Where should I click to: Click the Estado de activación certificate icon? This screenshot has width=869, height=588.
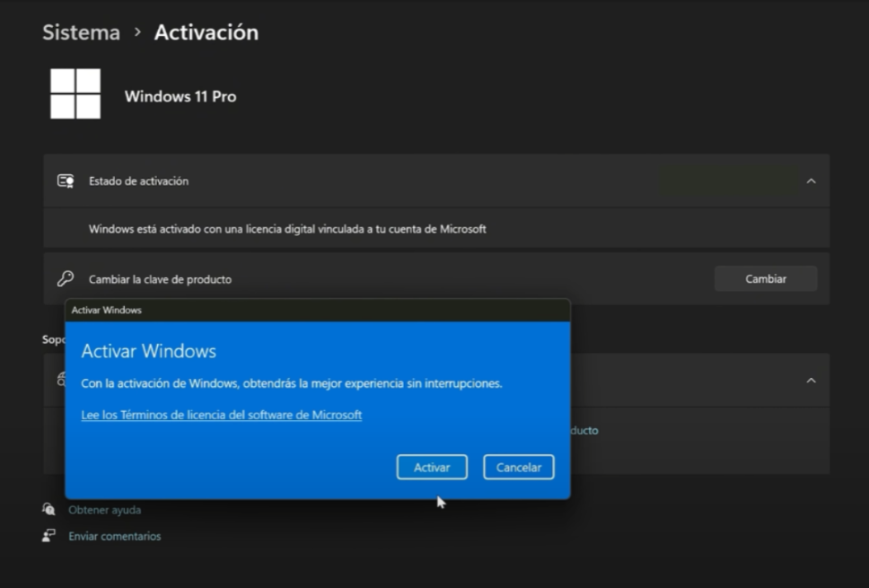click(66, 181)
